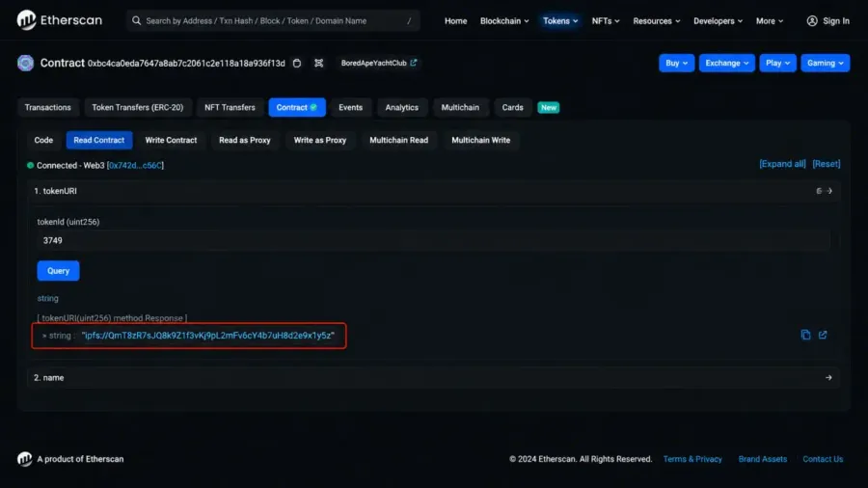This screenshot has height=488, width=868.
Task: Open the Tokens dropdown menu
Action: click(x=560, y=21)
